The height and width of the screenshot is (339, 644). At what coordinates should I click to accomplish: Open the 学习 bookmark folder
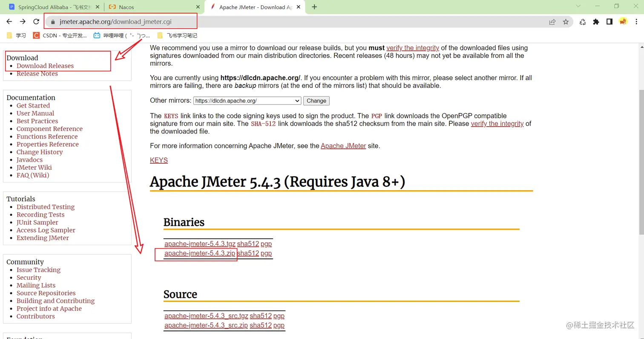17,35
